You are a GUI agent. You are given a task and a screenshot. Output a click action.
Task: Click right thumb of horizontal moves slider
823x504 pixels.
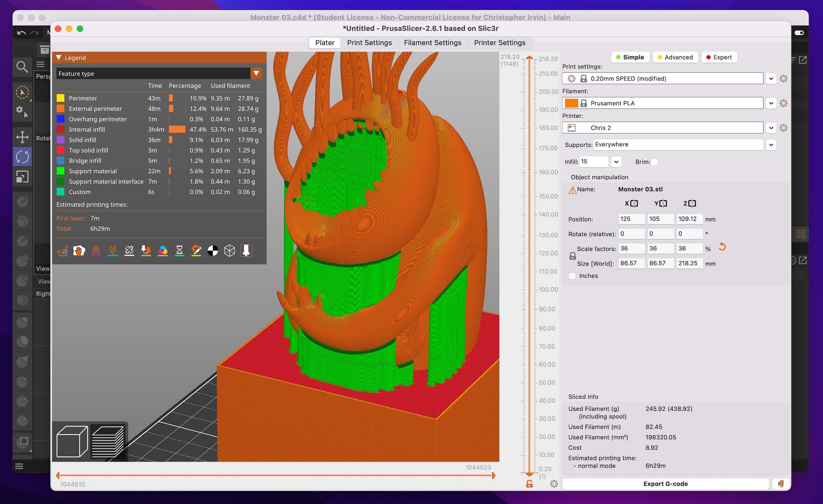[x=493, y=475]
